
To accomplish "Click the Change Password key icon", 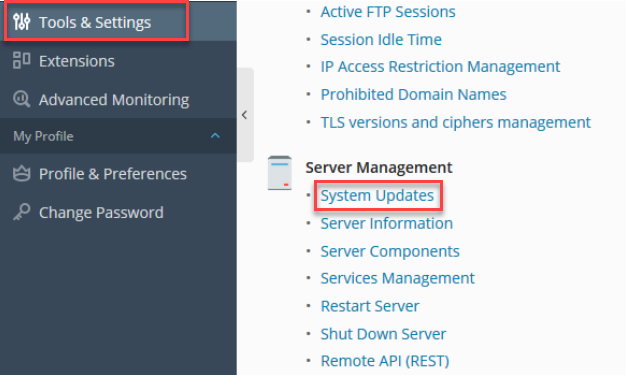I will pos(22,212).
